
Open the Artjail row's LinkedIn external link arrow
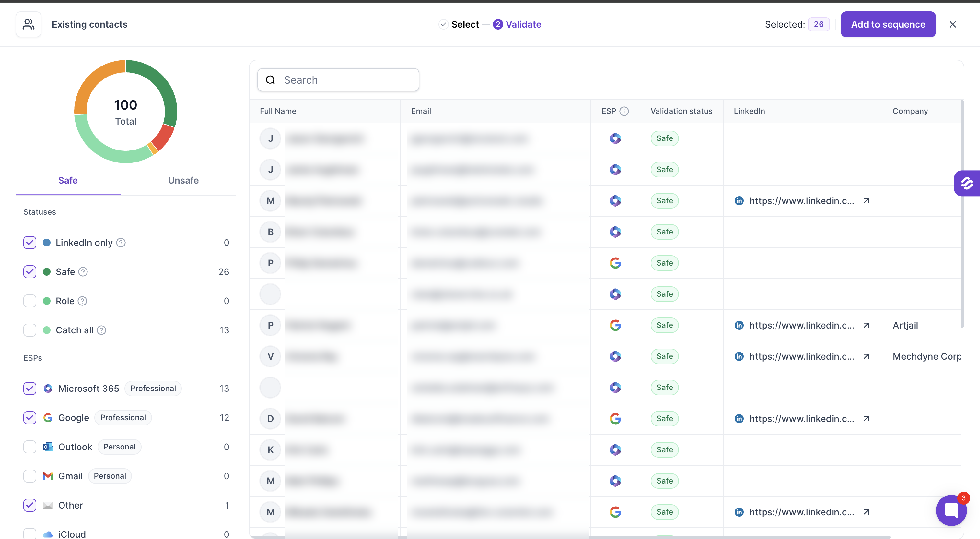click(866, 325)
